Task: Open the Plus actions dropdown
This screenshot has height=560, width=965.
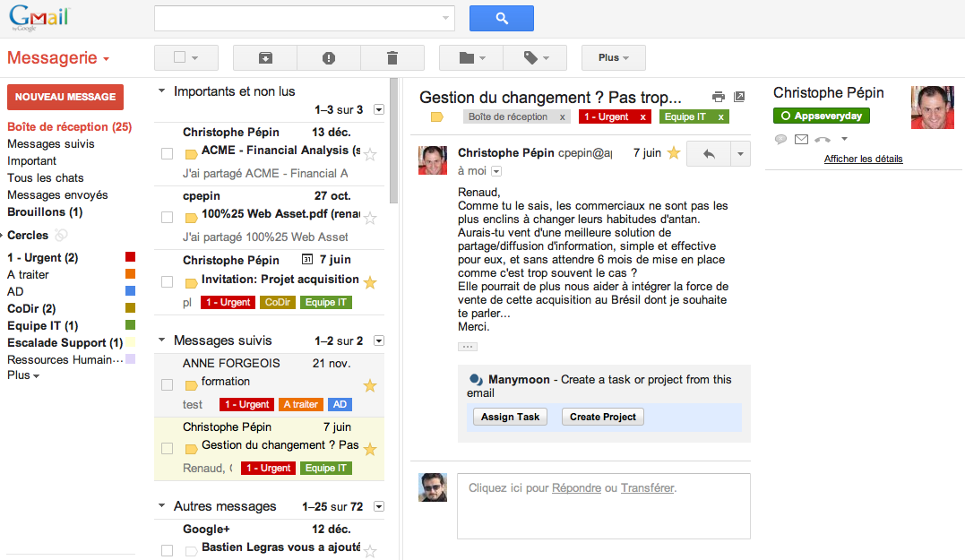Action: pyautogui.click(x=613, y=57)
